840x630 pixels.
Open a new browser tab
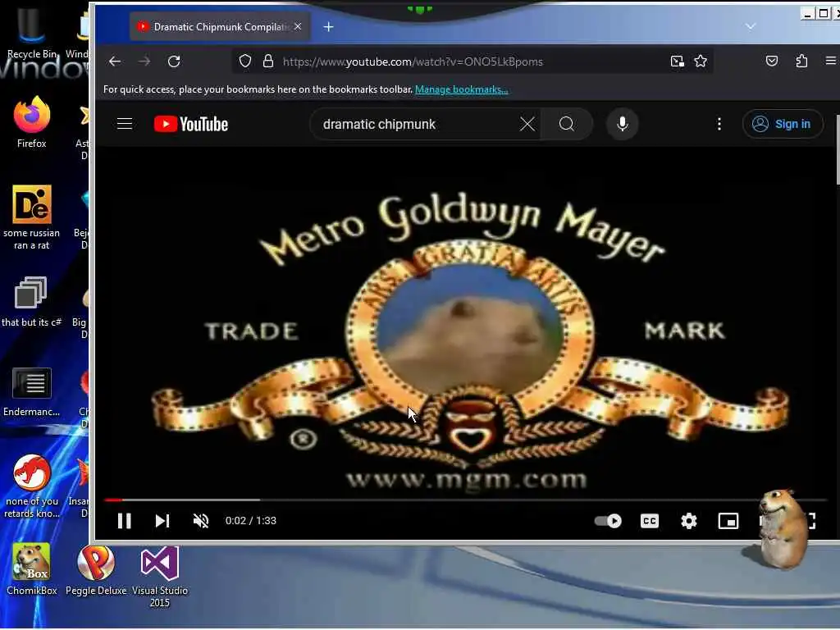tap(328, 27)
